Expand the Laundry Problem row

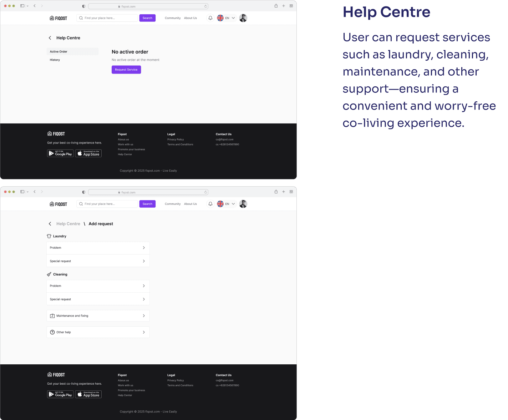coord(98,248)
